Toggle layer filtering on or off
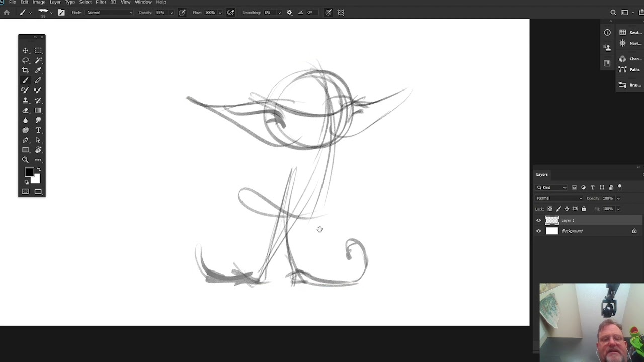This screenshot has width=644, height=362. [620, 187]
